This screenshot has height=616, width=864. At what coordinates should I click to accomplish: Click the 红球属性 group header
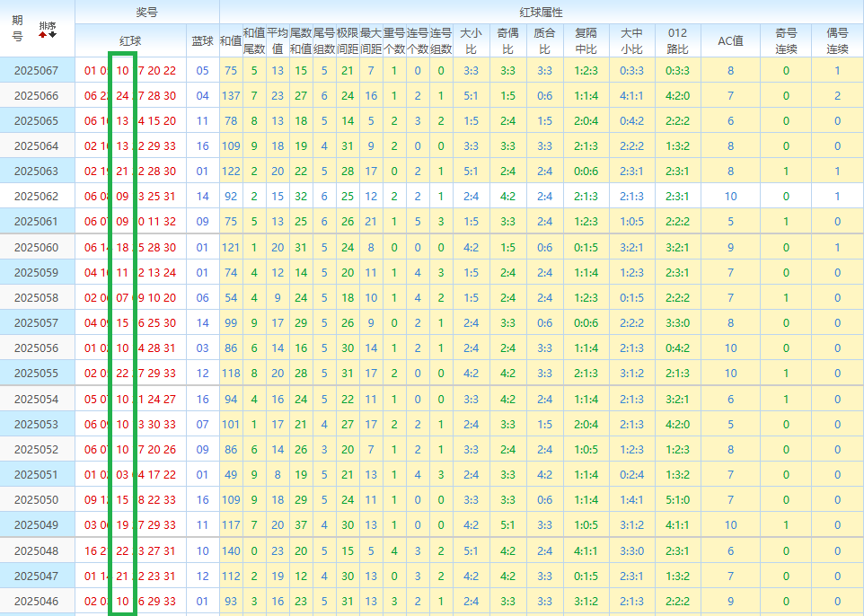[x=541, y=12]
